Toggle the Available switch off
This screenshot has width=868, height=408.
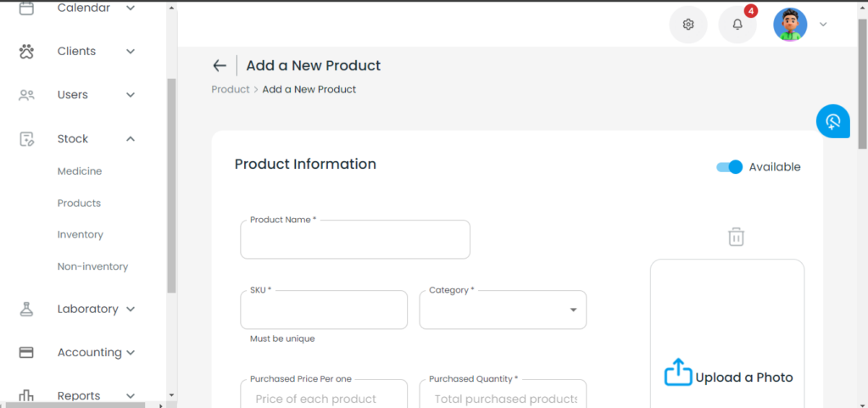pyautogui.click(x=729, y=167)
